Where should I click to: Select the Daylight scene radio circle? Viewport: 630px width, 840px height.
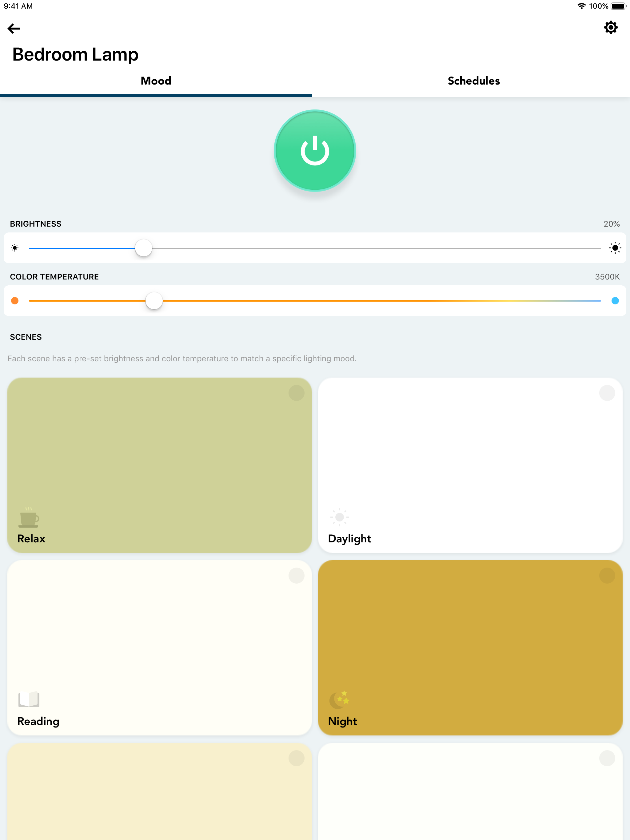click(x=607, y=393)
